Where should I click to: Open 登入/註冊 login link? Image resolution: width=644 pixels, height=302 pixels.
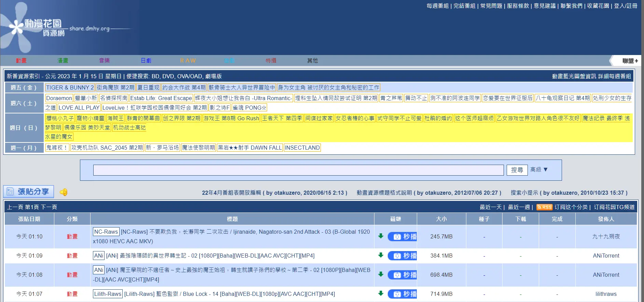(626, 6)
